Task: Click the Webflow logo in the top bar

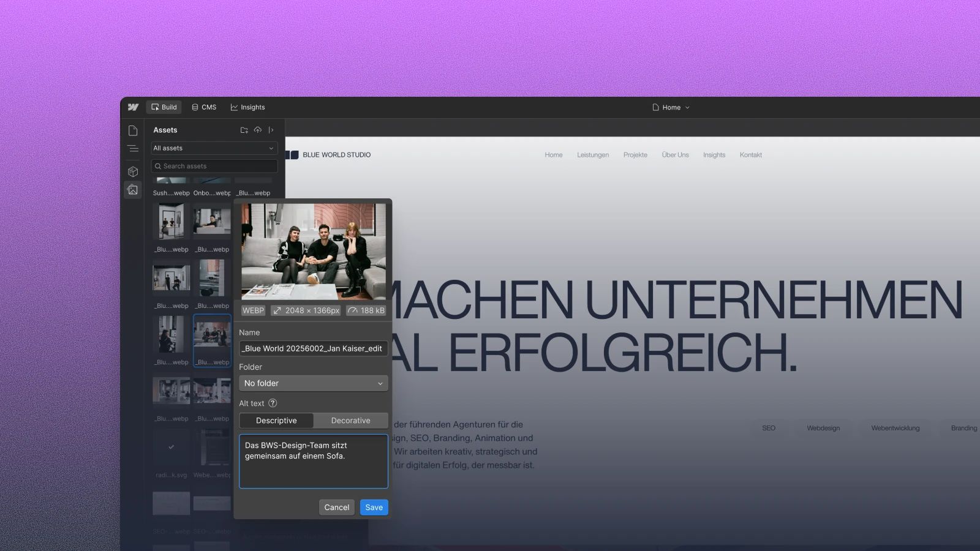Action: (134, 107)
